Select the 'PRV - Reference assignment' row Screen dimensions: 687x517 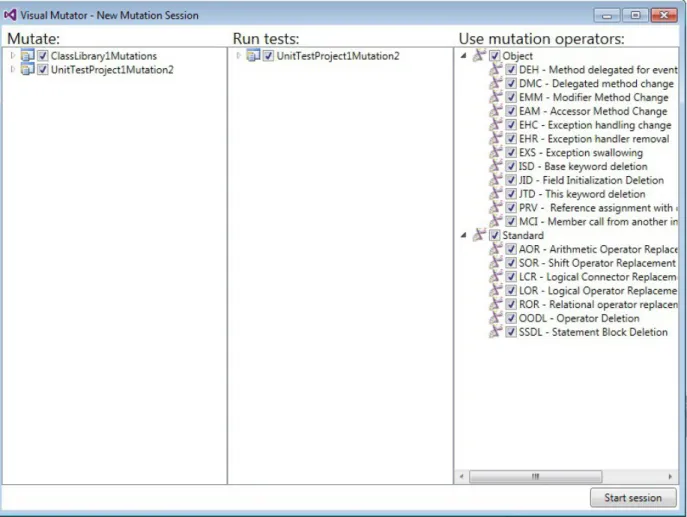[x=598, y=208]
